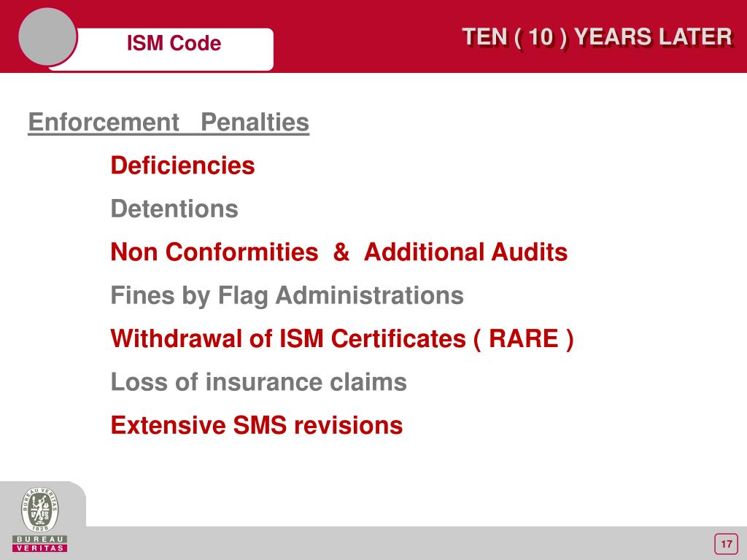Click the word Penalties in the heading
The image size is (747, 560).
[x=255, y=122]
